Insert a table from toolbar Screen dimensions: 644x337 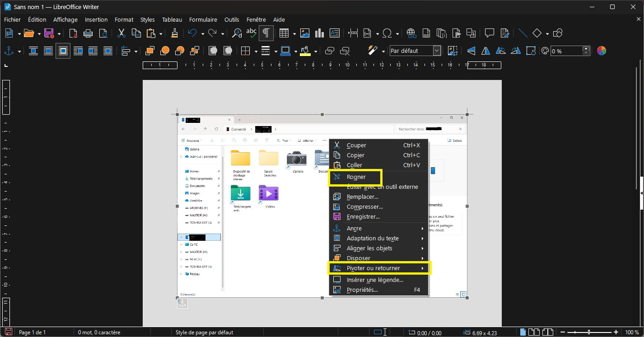point(284,33)
